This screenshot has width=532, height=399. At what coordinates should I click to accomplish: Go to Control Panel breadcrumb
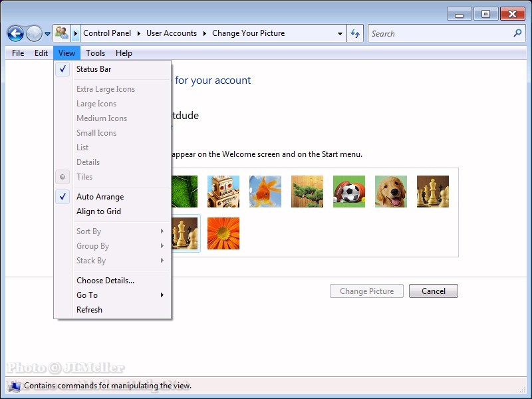pos(107,33)
